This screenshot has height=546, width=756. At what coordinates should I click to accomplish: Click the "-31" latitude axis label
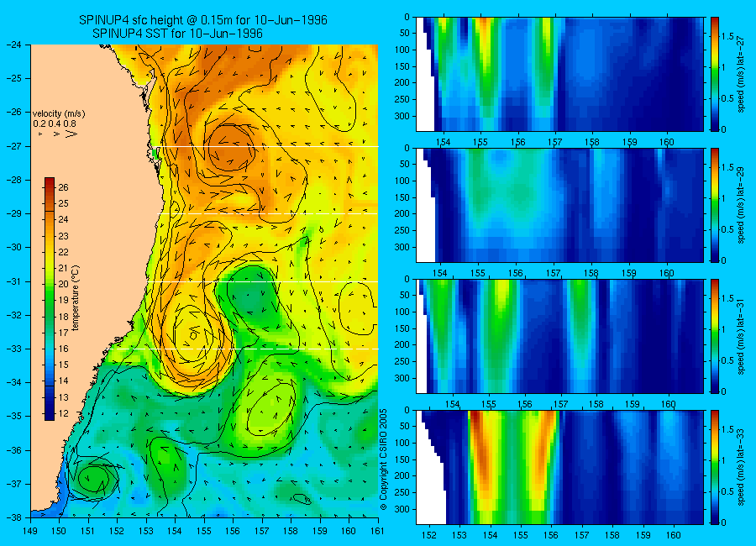coord(13,281)
